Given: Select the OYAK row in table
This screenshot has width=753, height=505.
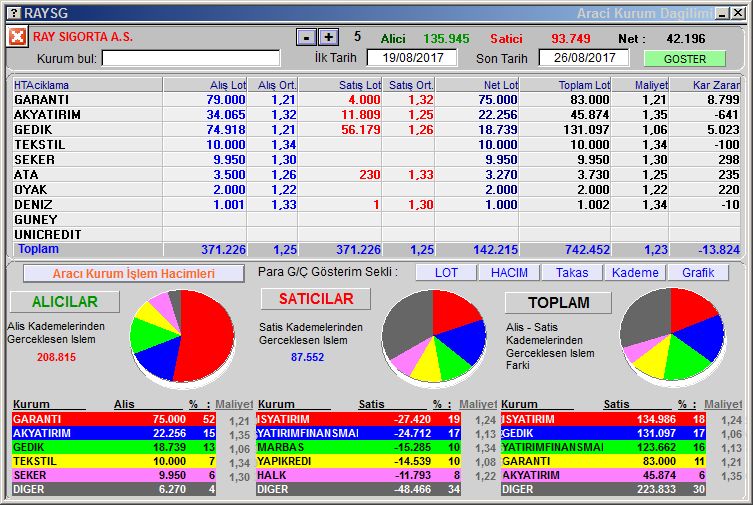Looking at the screenshot, I should click(x=376, y=190).
